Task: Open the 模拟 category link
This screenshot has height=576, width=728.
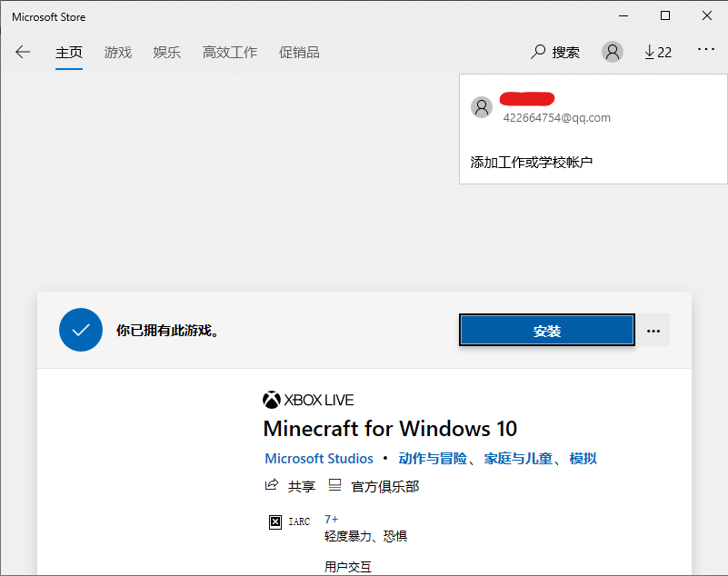Action: pyautogui.click(x=583, y=459)
